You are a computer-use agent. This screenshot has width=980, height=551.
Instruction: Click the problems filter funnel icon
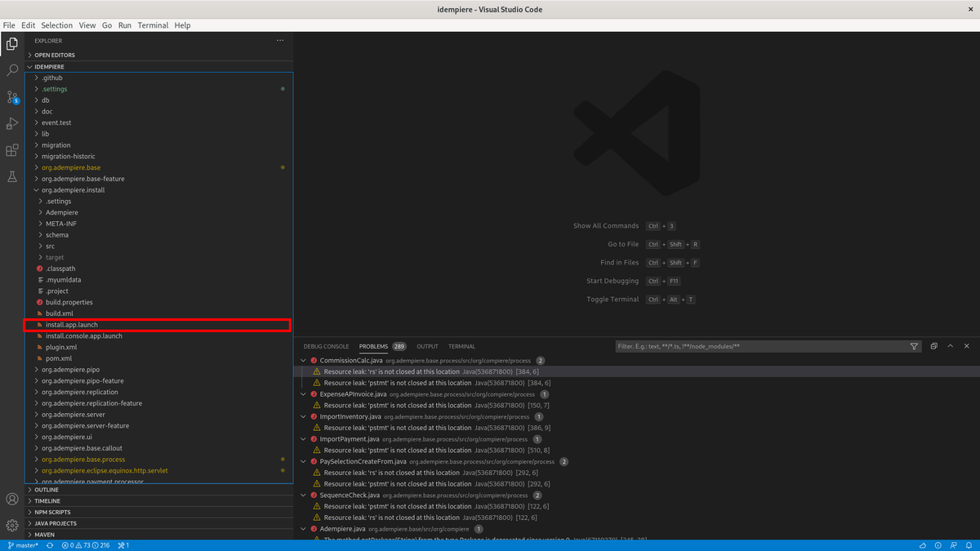[x=914, y=346]
